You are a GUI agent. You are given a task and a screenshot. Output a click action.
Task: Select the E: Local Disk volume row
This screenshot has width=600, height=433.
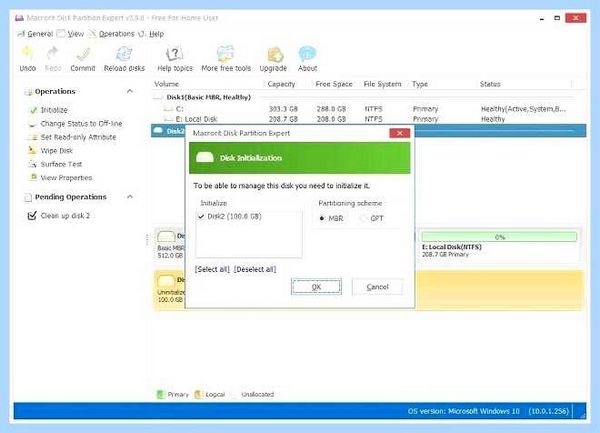tap(367, 119)
